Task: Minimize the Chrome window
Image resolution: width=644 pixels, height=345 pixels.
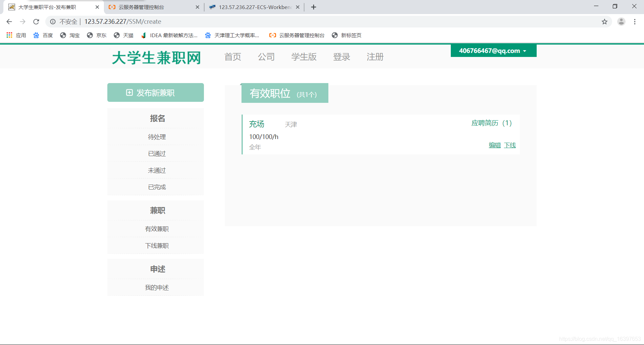Action: pyautogui.click(x=596, y=6)
